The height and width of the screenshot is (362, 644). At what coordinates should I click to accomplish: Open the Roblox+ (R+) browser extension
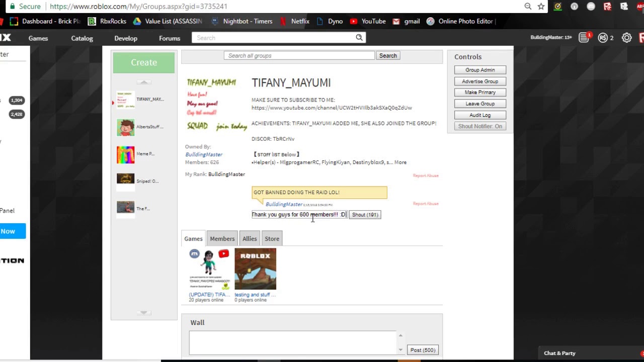tap(607, 7)
